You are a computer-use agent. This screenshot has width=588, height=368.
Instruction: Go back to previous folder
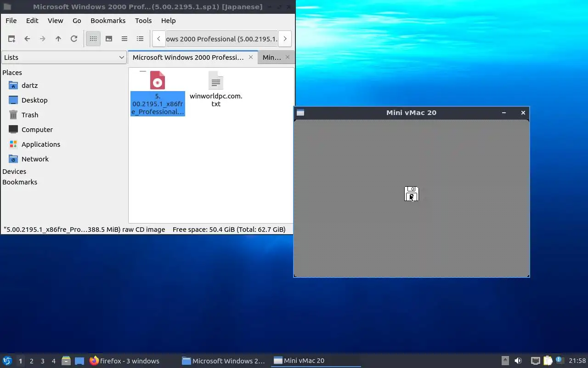(27, 39)
